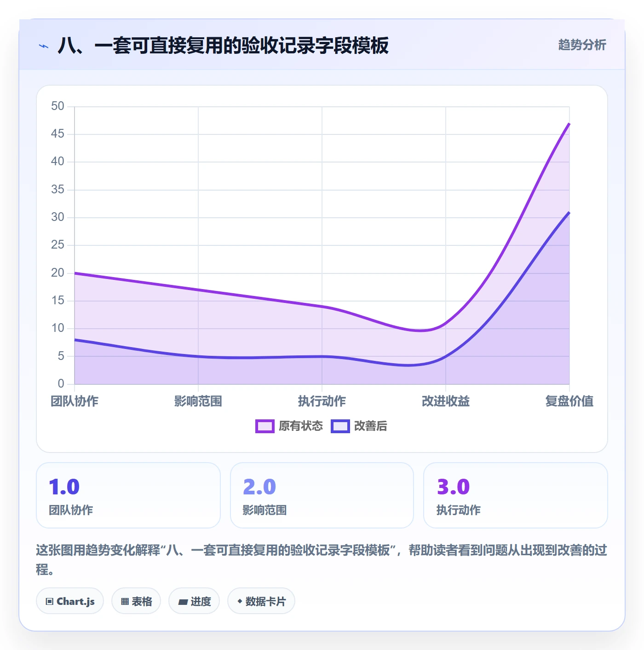The width and height of the screenshot is (644, 650).
Task: Click the 团队协作 x-axis label
Action: point(75,401)
